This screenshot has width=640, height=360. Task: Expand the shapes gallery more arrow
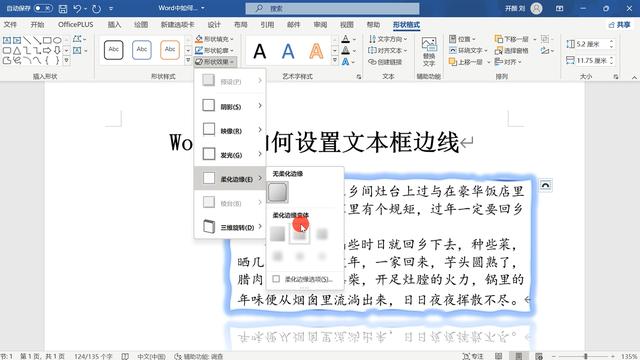coord(67,60)
